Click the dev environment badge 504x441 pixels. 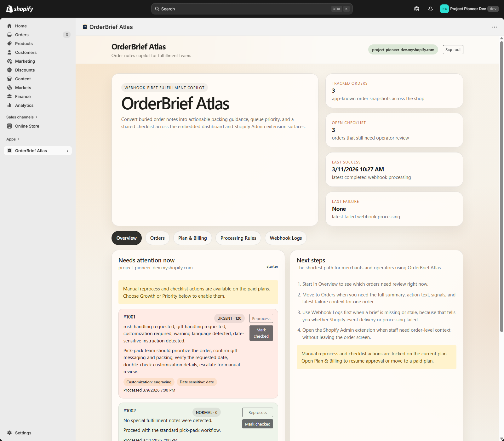coord(493,9)
